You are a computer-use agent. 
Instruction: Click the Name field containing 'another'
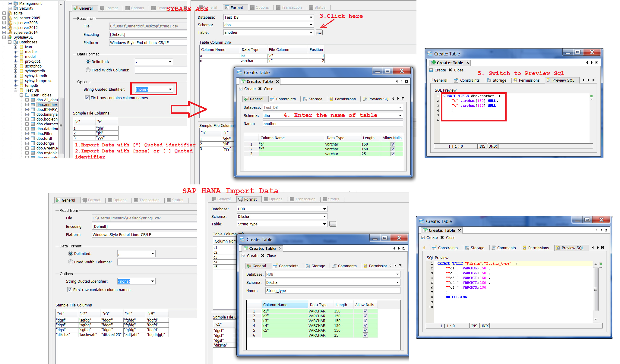(333, 124)
